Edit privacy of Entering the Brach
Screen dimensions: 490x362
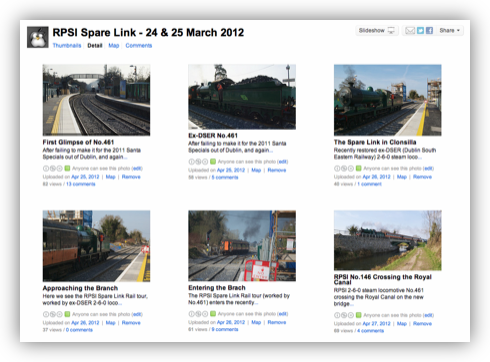tap(283, 314)
